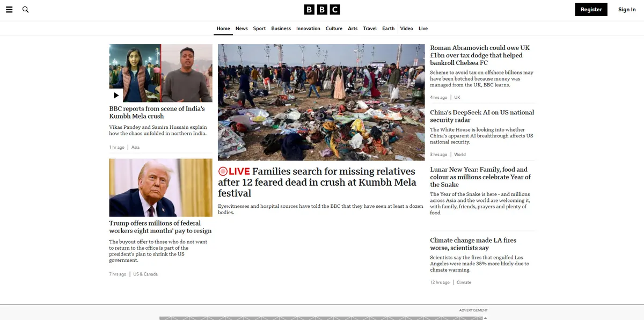Open the Culture section
644x320 pixels.
[x=334, y=28]
